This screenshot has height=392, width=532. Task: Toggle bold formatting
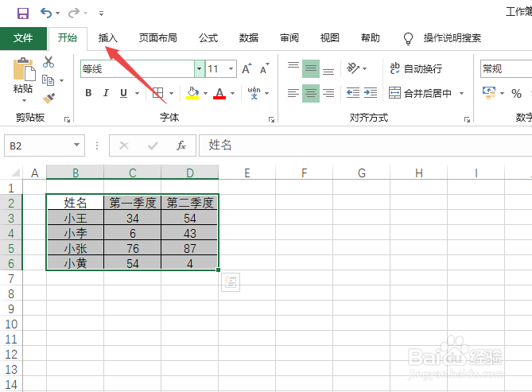click(88, 93)
